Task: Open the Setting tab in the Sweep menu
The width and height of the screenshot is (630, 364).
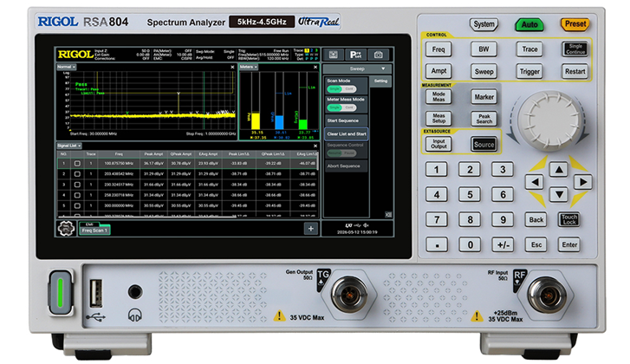Action: pyautogui.click(x=380, y=81)
